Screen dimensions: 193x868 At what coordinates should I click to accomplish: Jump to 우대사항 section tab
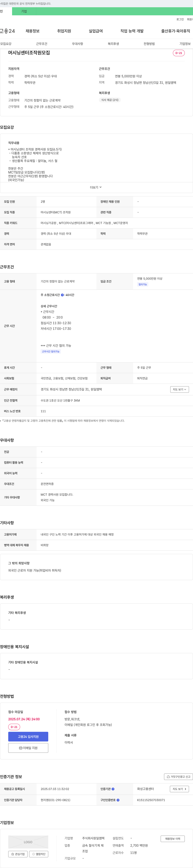(x=78, y=44)
